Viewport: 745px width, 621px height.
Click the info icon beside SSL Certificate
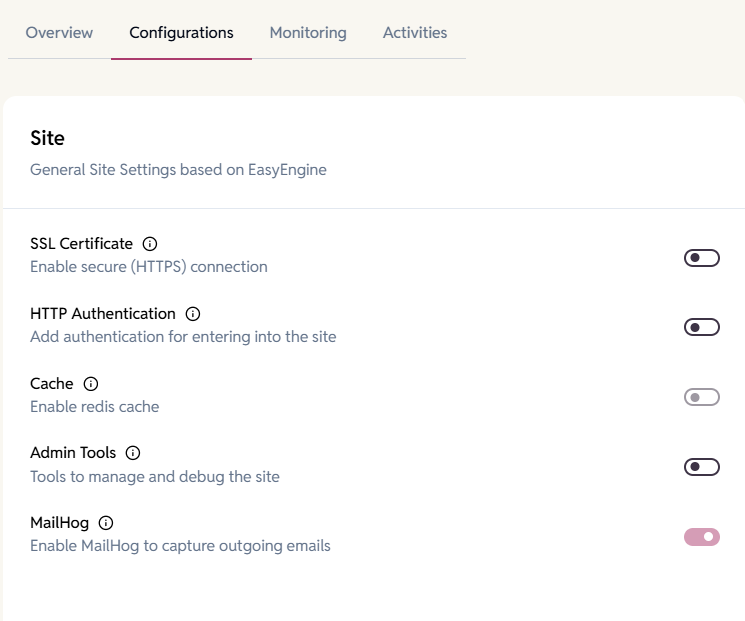point(150,244)
